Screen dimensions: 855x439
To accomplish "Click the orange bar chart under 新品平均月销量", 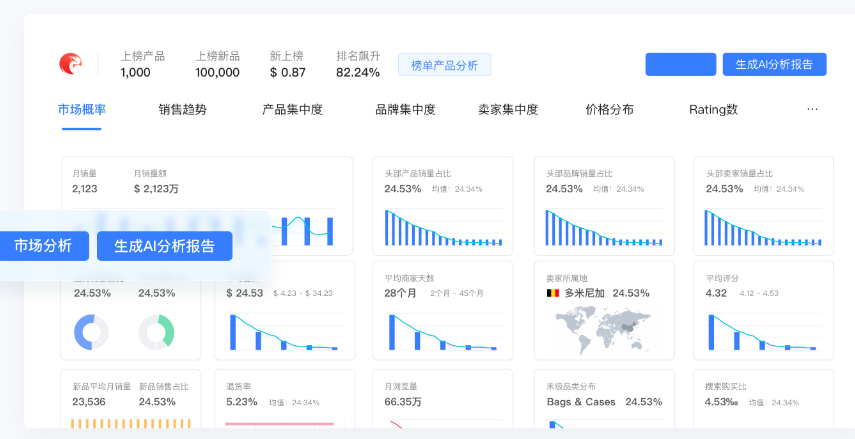I will (131, 423).
